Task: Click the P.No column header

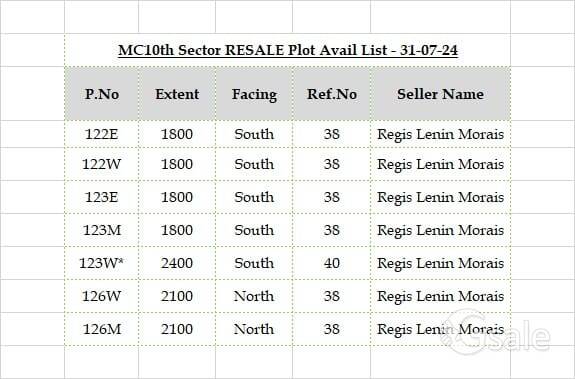Action: [x=102, y=94]
